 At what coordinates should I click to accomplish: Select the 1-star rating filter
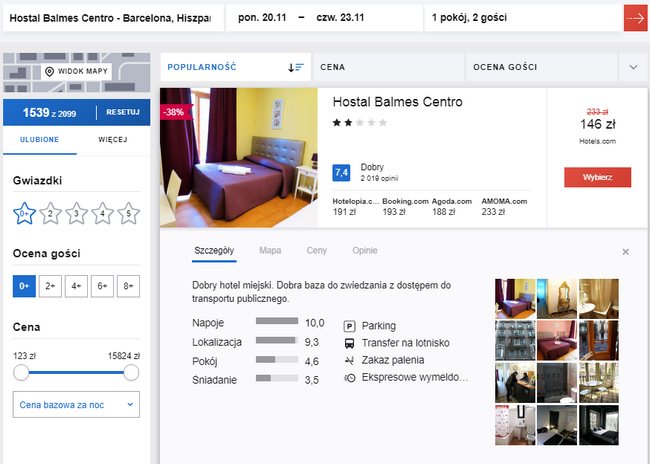click(x=23, y=212)
